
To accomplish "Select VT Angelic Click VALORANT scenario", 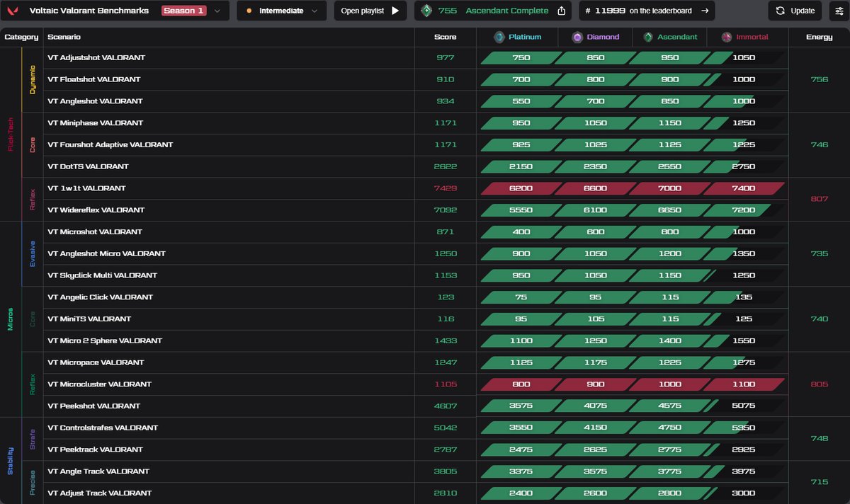I will 100,297.
